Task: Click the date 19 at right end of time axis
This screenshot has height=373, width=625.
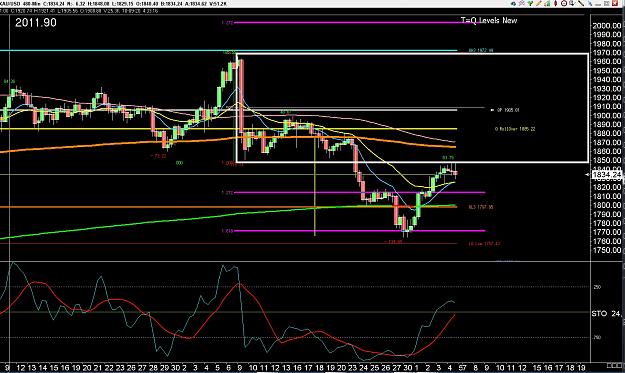Action: (581, 368)
